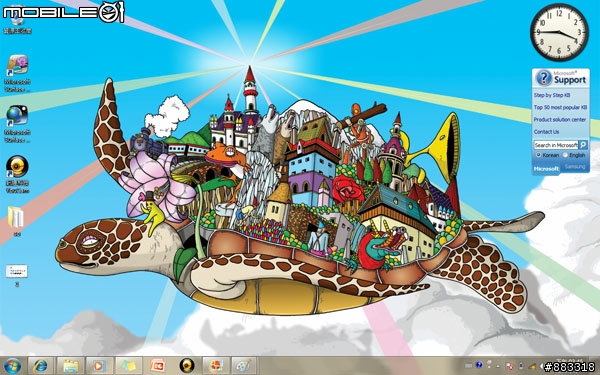Launch PowerPoint from the taskbar
Screen dimensions: 600x375
(157, 366)
